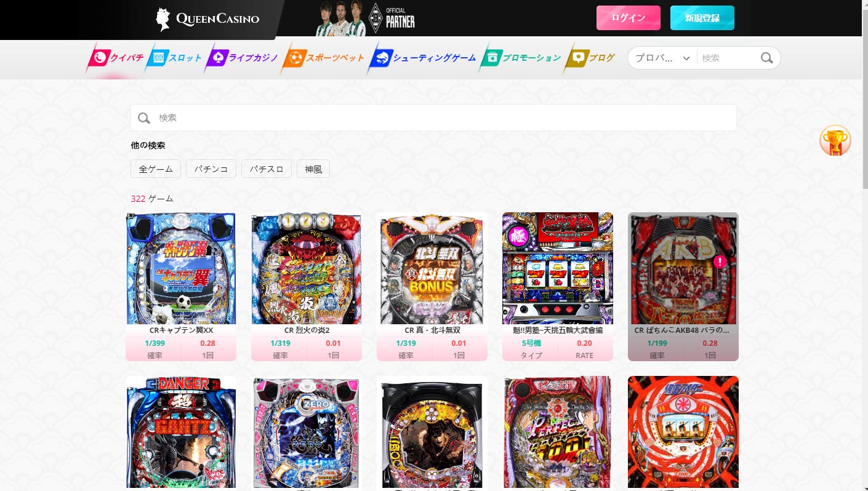Viewport: 868px width, 491px height.
Task: Click the ライブカジノ spade icon
Action: tap(217, 58)
